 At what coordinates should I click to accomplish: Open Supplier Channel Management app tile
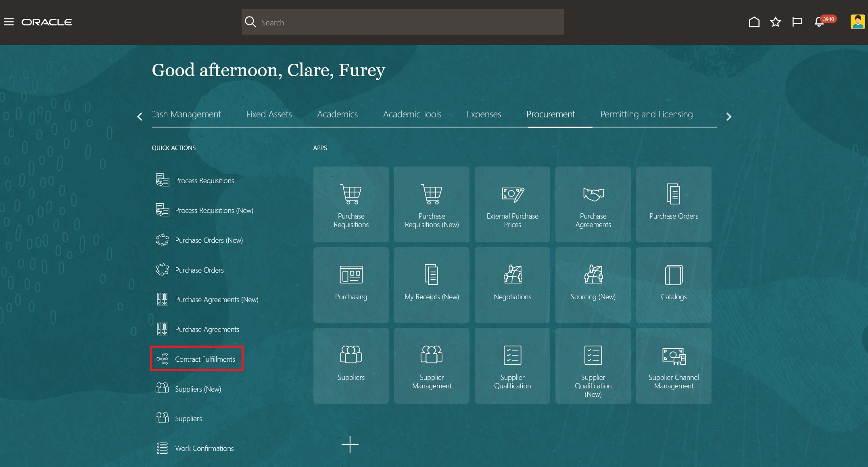[x=674, y=366]
